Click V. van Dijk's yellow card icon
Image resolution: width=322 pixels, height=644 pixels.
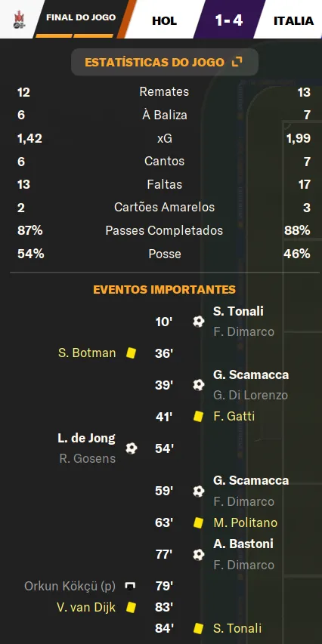tap(132, 606)
